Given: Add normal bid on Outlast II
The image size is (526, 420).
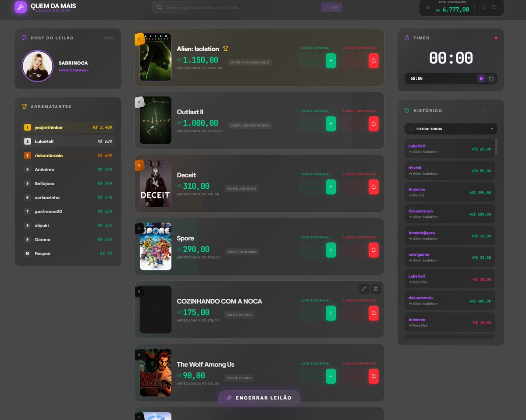Looking at the screenshot, I should tap(331, 124).
